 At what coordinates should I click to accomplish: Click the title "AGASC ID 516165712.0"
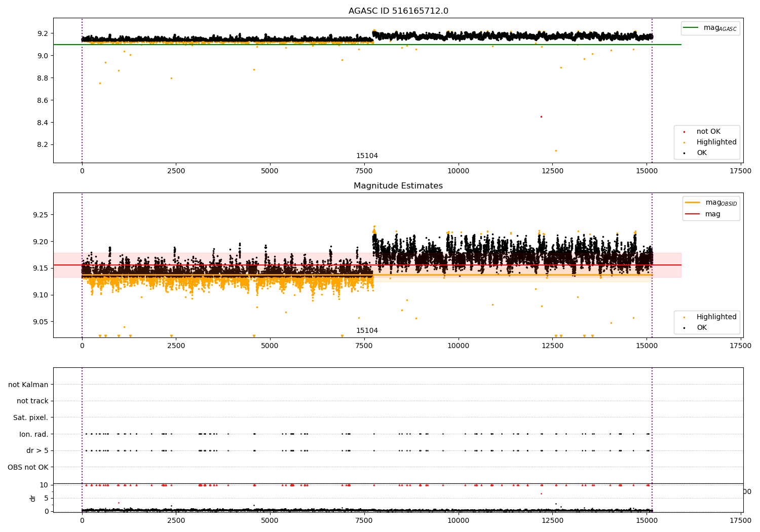click(398, 11)
